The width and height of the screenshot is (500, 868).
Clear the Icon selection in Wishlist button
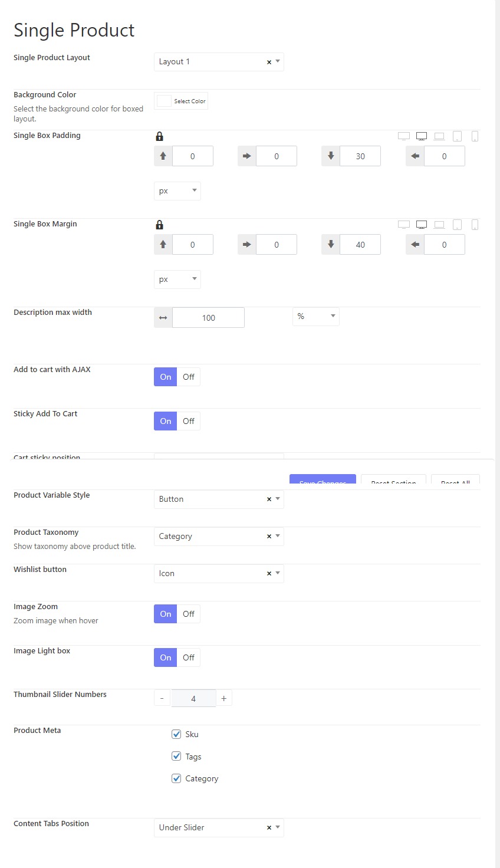point(269,574)
